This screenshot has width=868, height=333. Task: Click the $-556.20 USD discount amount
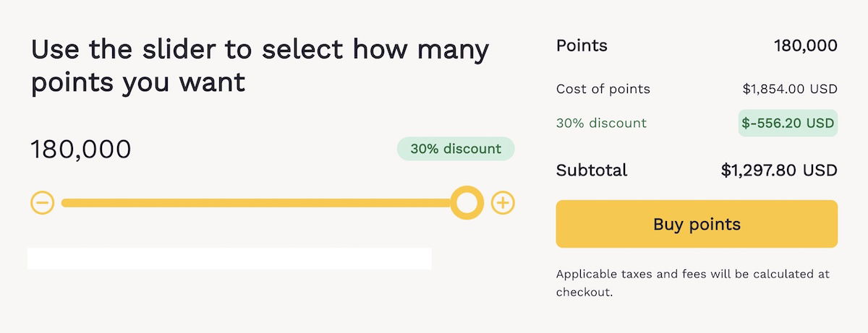[788, 124]
